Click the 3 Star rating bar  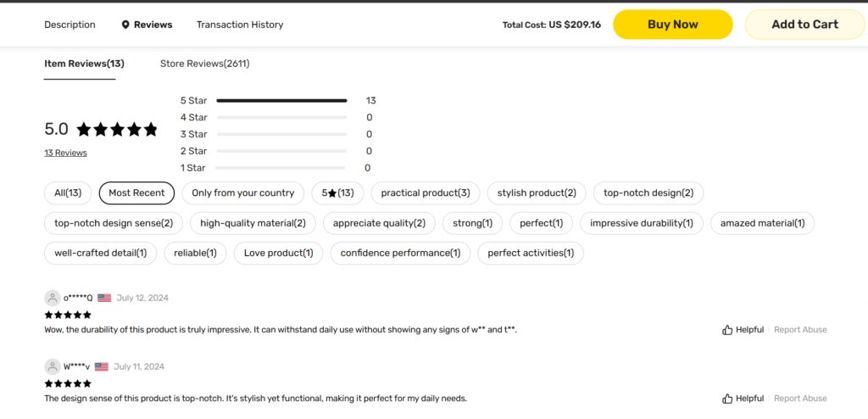tap(281, 134)
